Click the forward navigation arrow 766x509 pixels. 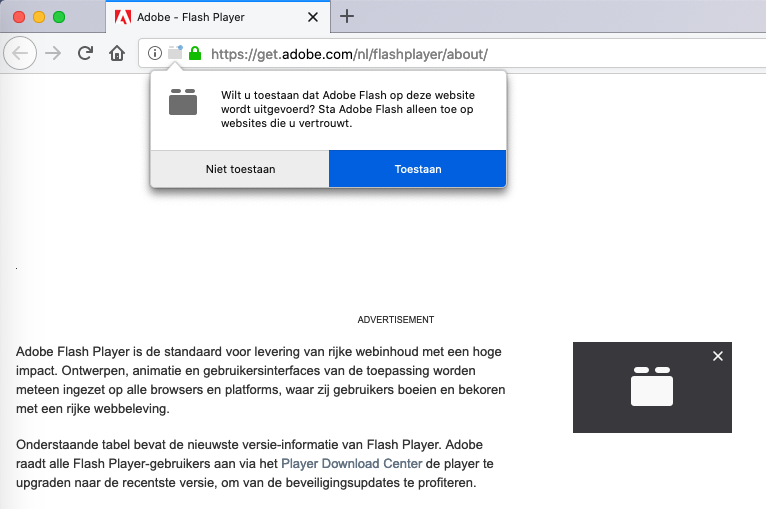click(54, 53)
